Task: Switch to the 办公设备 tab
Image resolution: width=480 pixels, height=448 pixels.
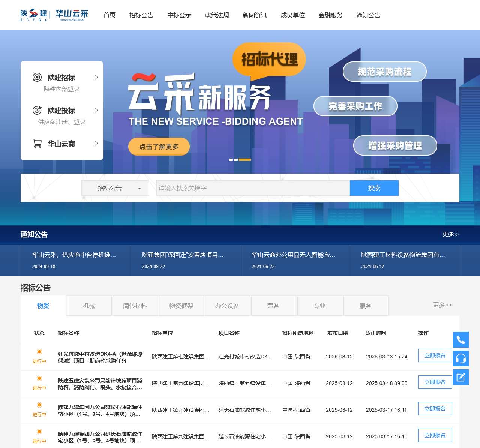Action: pos(227,306)
